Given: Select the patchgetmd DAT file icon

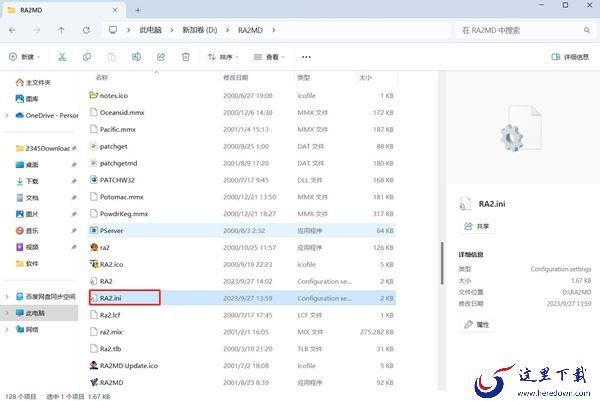Looking at the screenshot, I should click(94, 163).
